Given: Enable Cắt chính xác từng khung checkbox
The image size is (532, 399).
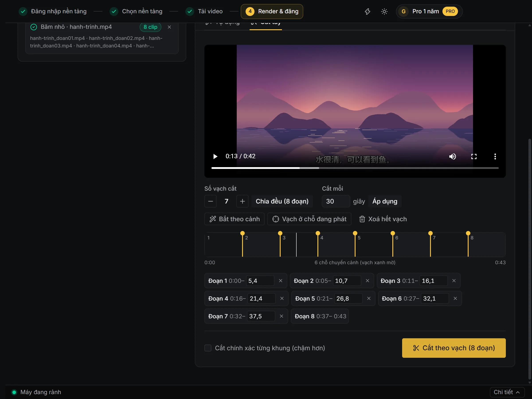Looking at the screenshot, I should (208, 348).
